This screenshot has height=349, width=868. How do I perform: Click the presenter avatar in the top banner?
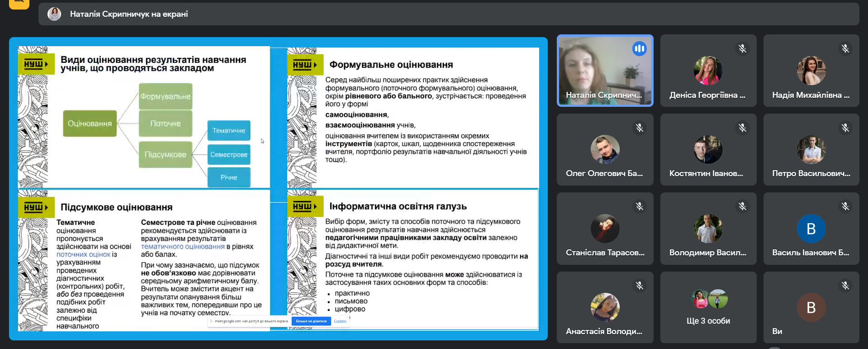tap(54, 14)
